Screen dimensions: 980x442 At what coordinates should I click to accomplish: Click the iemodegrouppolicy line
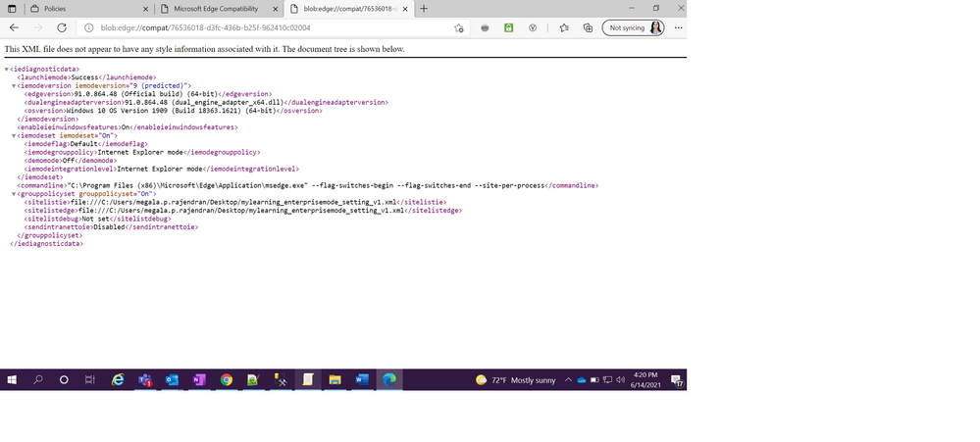pos(142,152)
